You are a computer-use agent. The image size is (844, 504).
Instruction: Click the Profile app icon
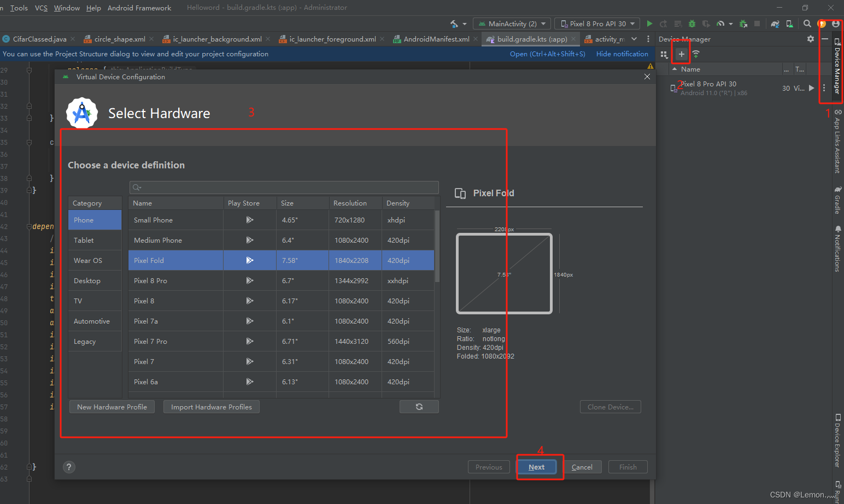coord(720,24)
